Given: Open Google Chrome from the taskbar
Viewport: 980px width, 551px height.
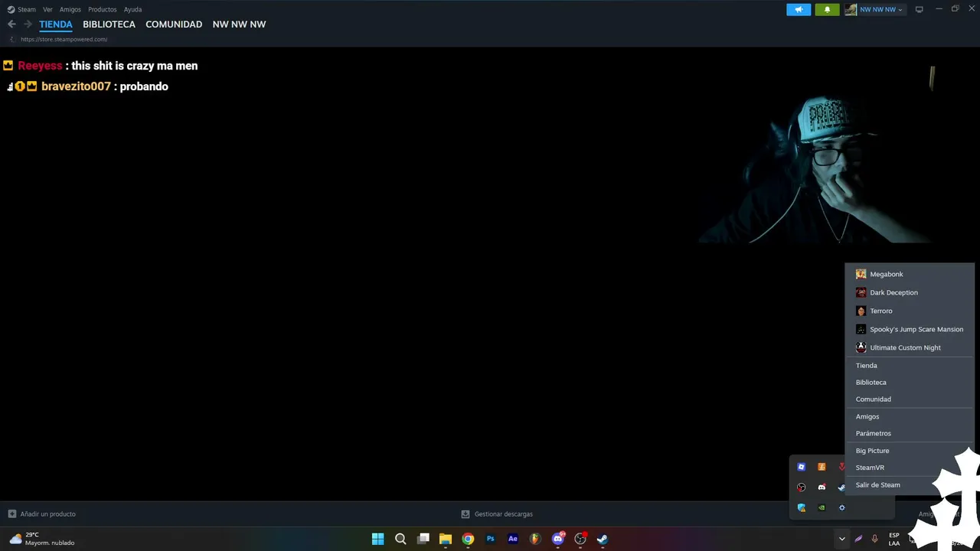Looking at the screenshot, I should click(x=468, y=539).
